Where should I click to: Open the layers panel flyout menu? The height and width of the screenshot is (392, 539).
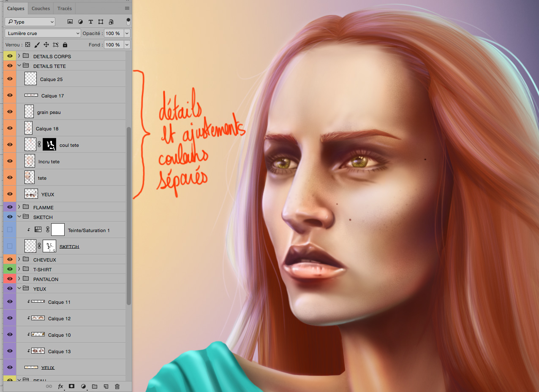(x=127, y=8)
